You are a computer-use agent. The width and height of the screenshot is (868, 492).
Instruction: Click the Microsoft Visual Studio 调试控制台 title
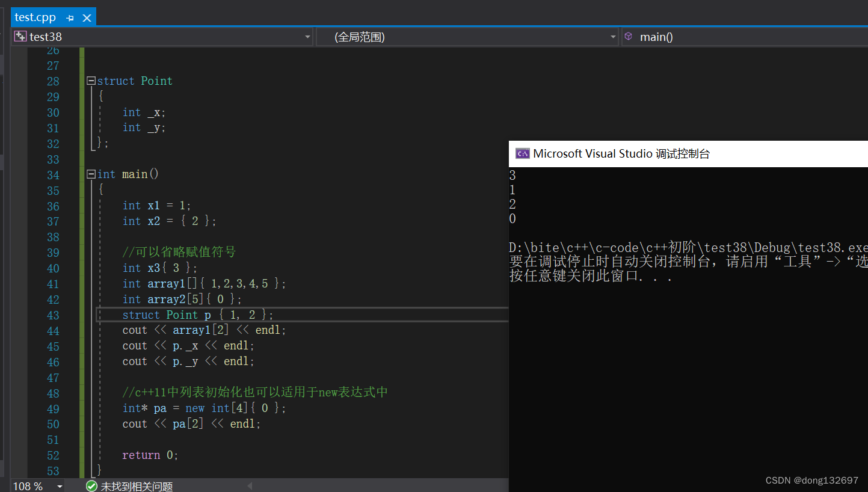tap(621, 153)
